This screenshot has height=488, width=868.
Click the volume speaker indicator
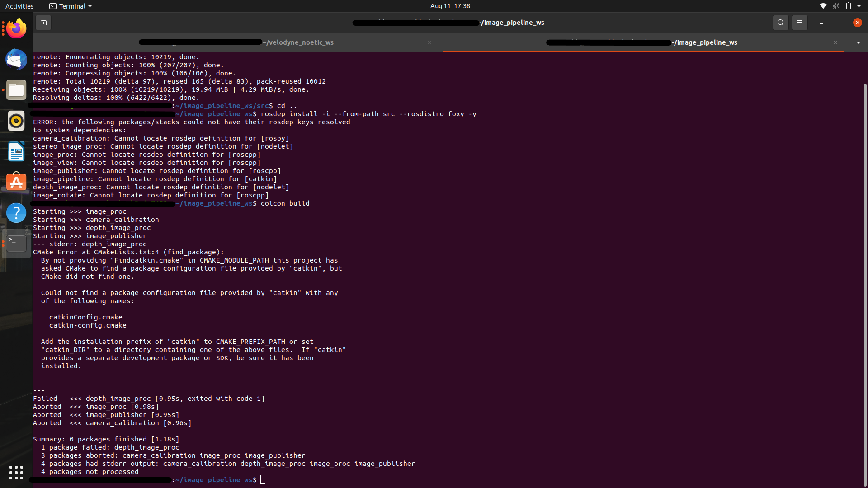point(835,6)
